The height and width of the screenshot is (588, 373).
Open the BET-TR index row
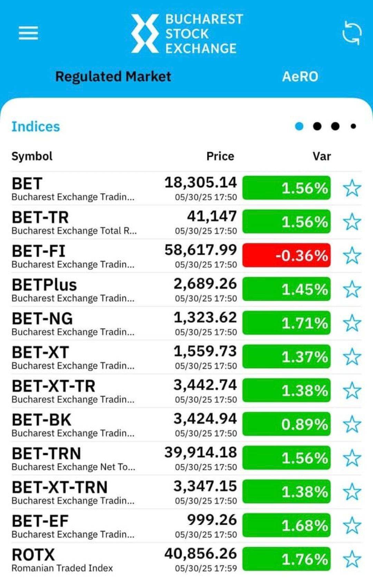click(186, 222)
